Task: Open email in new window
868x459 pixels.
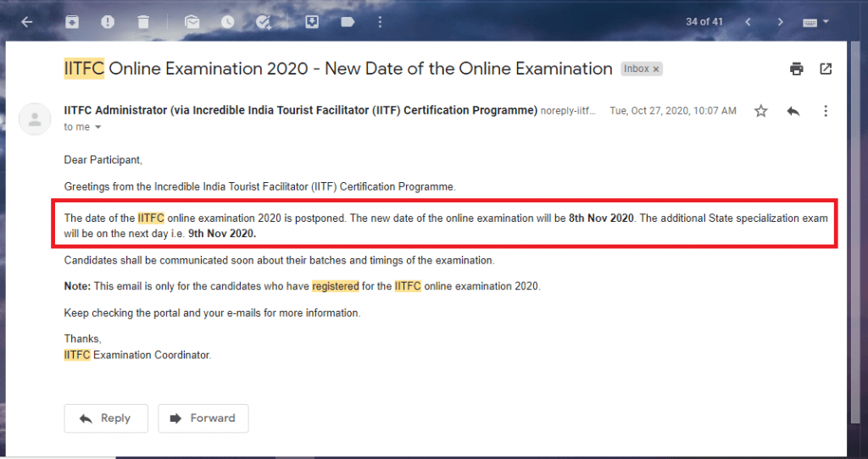Action: pos(826,69)
